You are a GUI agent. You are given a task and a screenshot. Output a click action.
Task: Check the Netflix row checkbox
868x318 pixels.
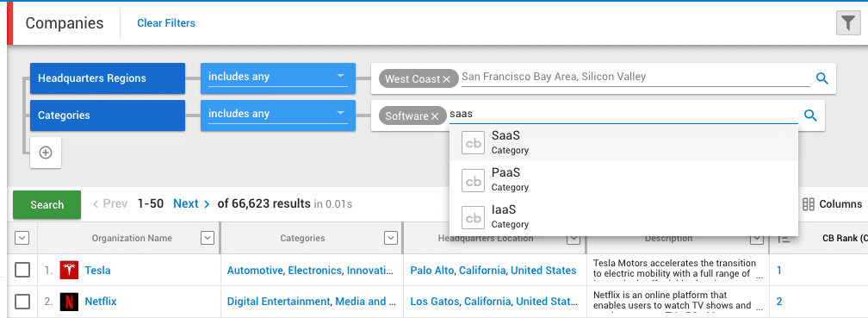coord(22,302)
